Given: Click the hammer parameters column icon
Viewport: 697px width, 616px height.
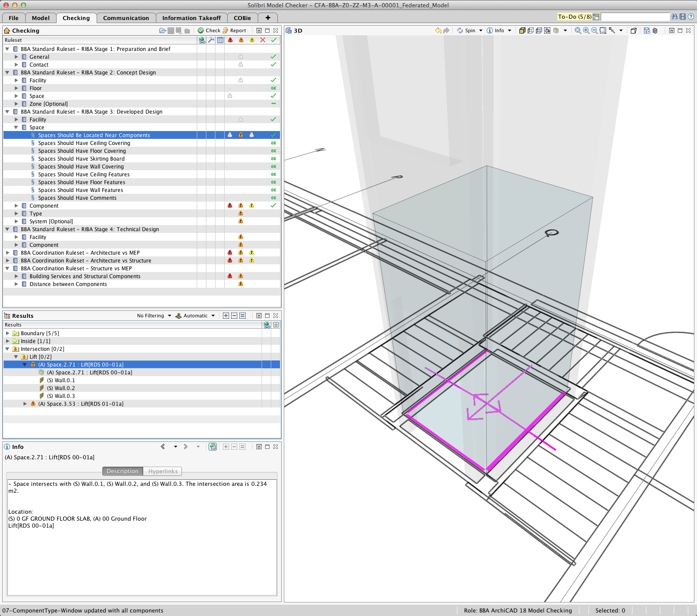Looking at the screenshot, I should point(211,40).
